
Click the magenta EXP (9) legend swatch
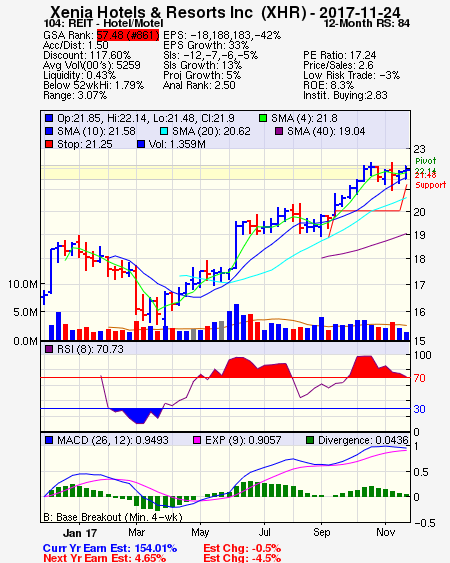tap(197, 440)
